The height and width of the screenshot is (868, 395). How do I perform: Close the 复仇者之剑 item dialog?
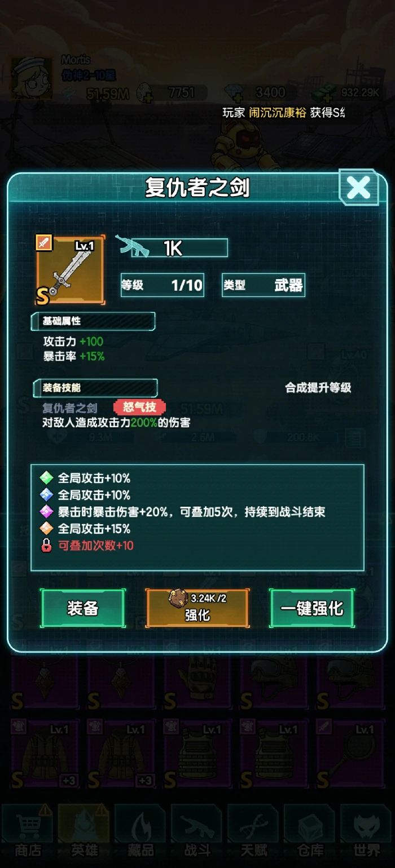tap(358, 188)
